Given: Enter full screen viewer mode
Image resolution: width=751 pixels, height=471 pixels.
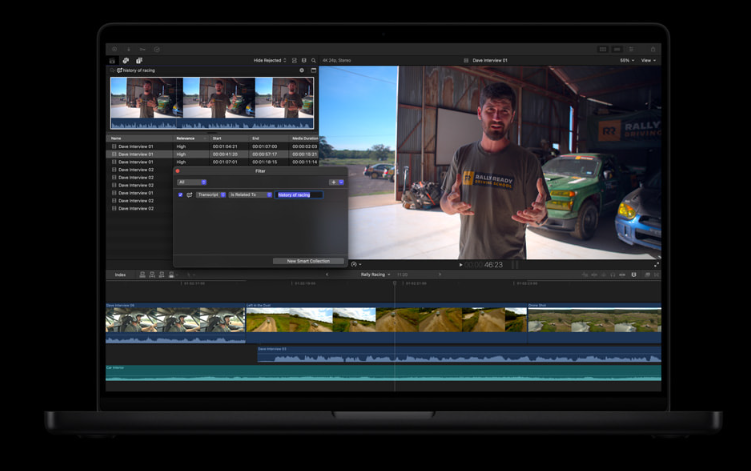Looking at the screenshot, I should [x=657, y=264].
